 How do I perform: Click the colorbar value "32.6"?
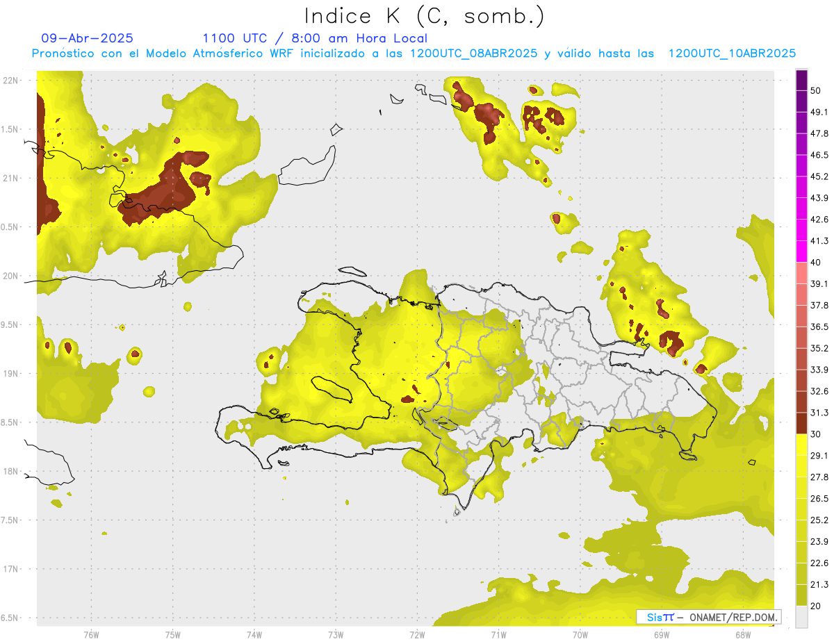tap(819, 391)
